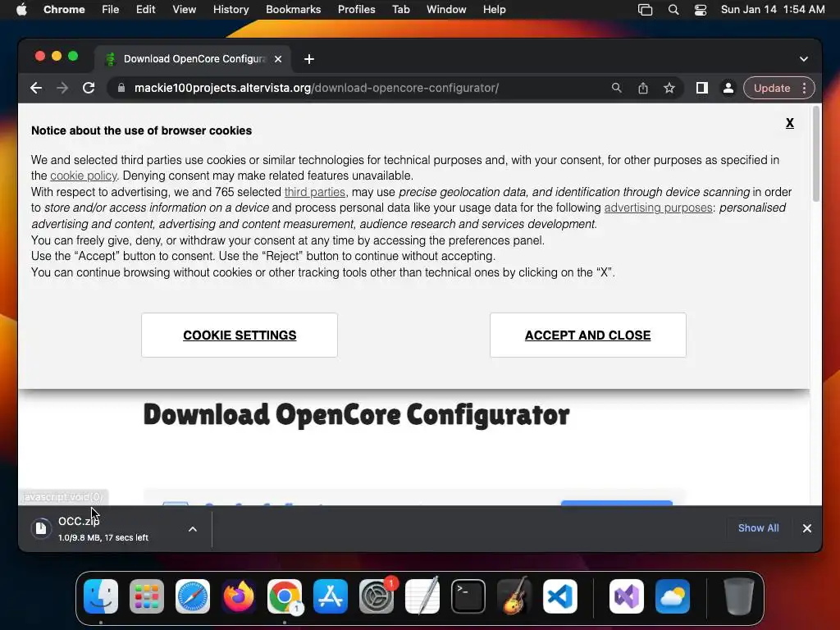The width and height of the screenshot is (840, 630).
Task: Open the cloud weather app in Dock
Action: [x=673, y=596]
